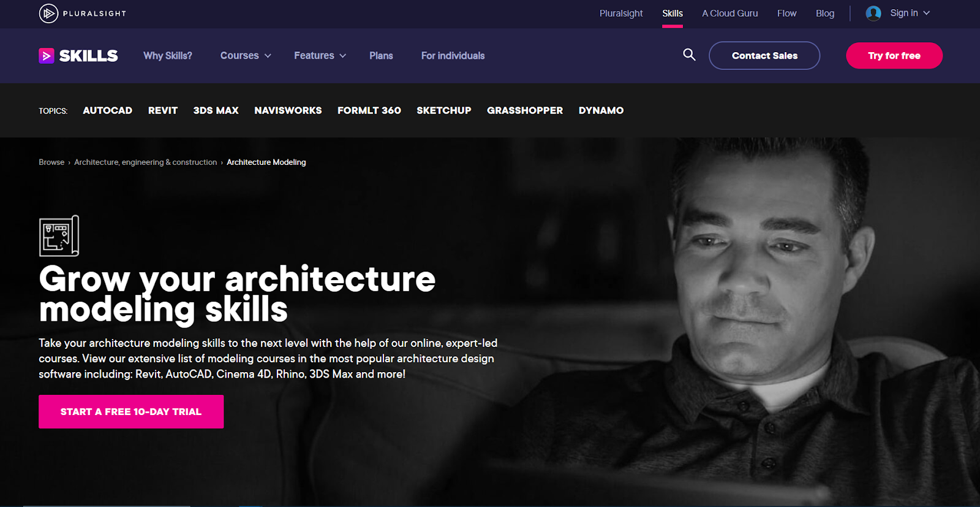Click the SKILLS wordmark text

point(88,56)
